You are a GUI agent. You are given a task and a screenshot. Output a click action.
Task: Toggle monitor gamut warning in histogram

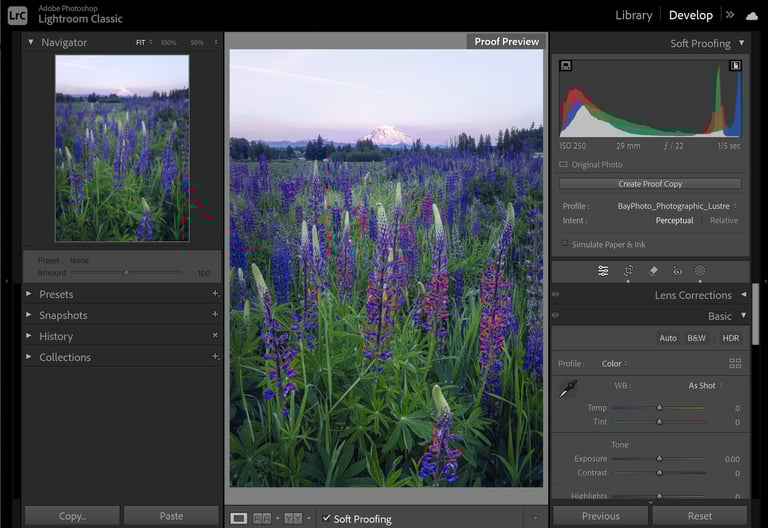point(566,66)
